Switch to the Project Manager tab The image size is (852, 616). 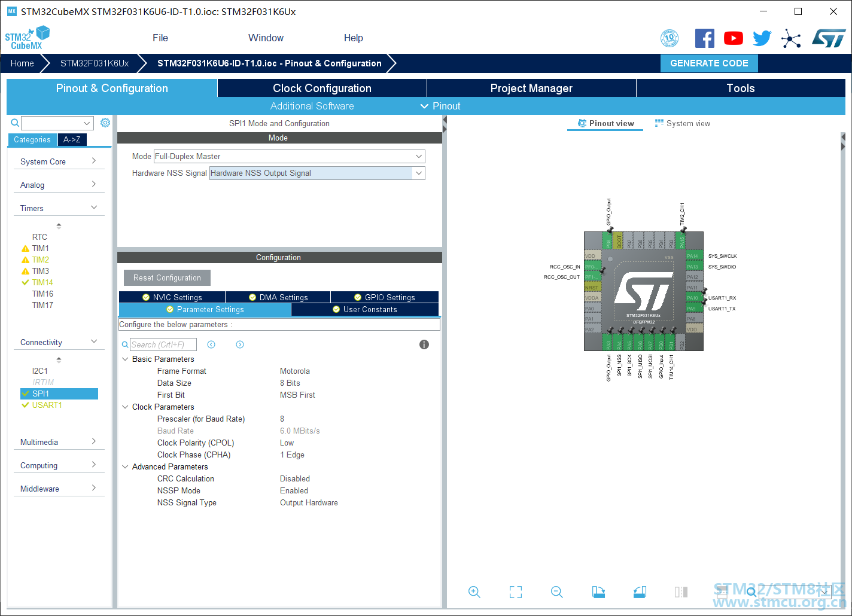531,88
